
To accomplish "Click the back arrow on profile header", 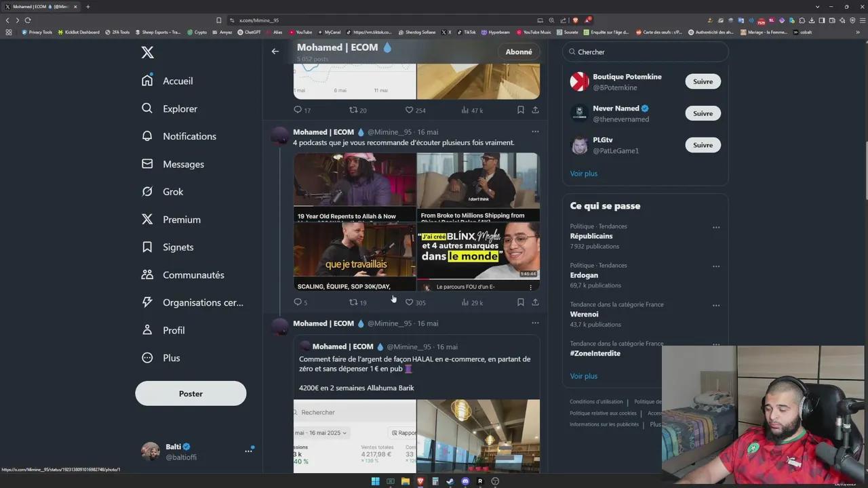I will click(275, 52).
